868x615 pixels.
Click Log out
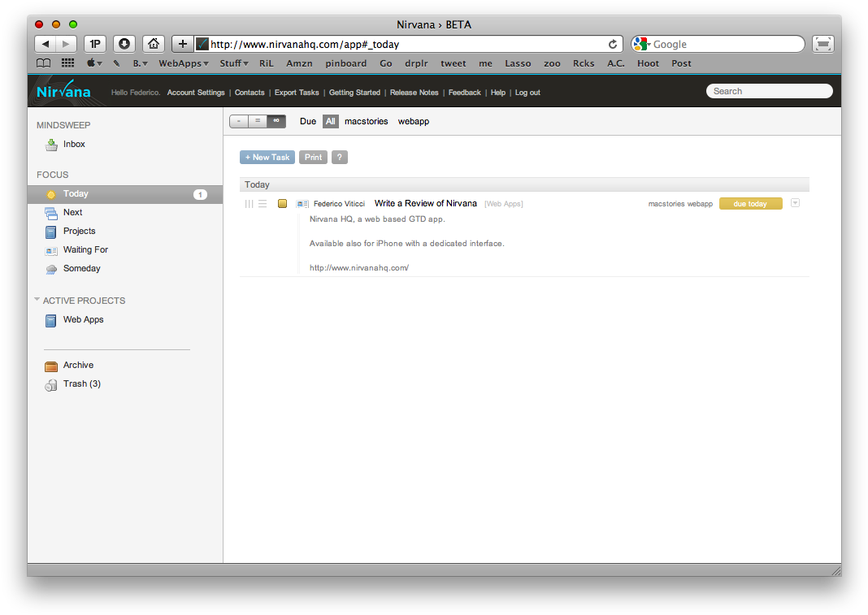(x=527, y=93)
